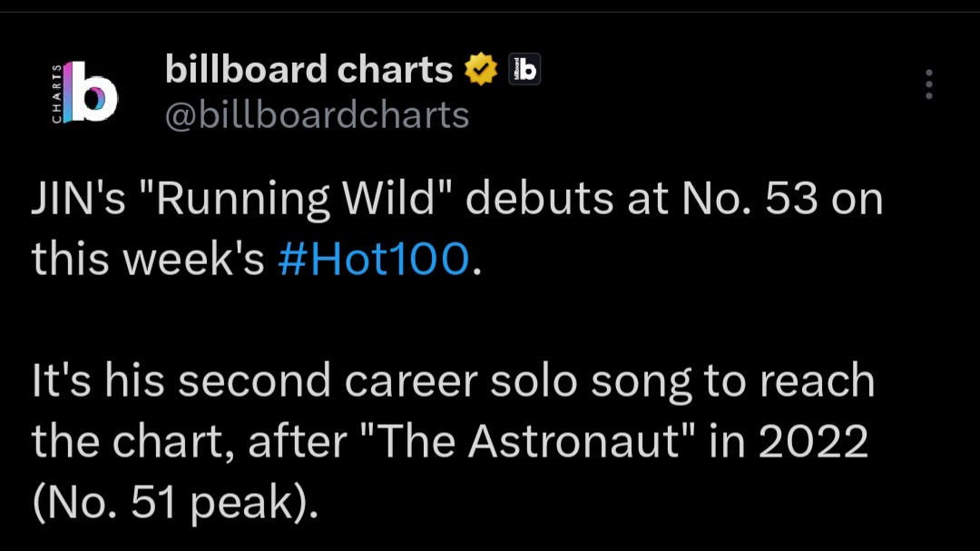This screenshot has height=551, width=980.
Task: Open the #Hot100 hashtag link
Action: (373, 259)
